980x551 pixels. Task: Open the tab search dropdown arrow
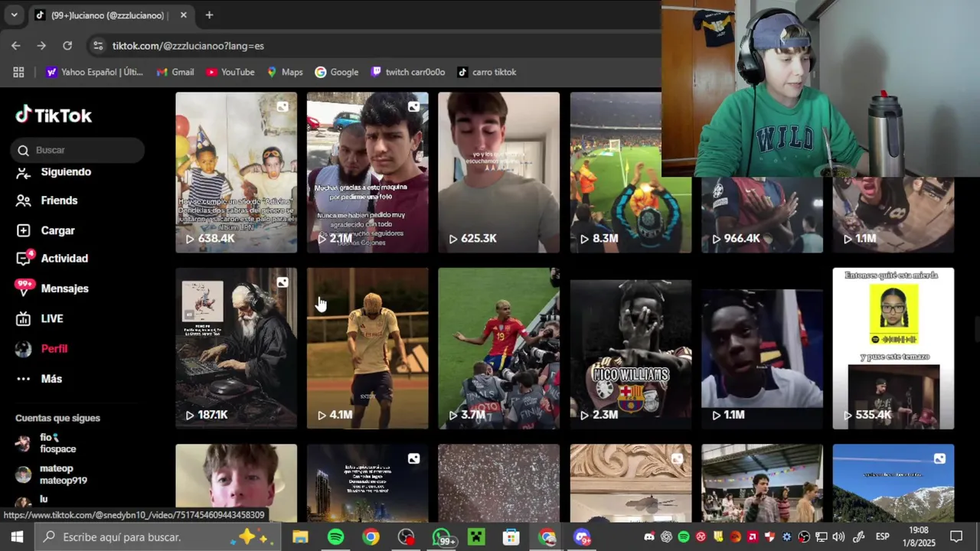coord(14,15)
